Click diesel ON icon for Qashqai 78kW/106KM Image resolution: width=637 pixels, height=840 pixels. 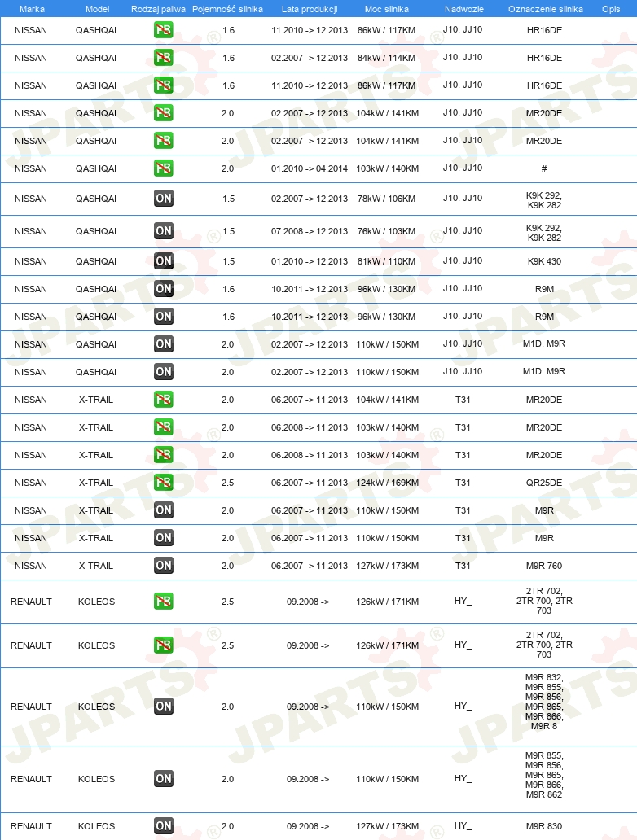(163, 199)
